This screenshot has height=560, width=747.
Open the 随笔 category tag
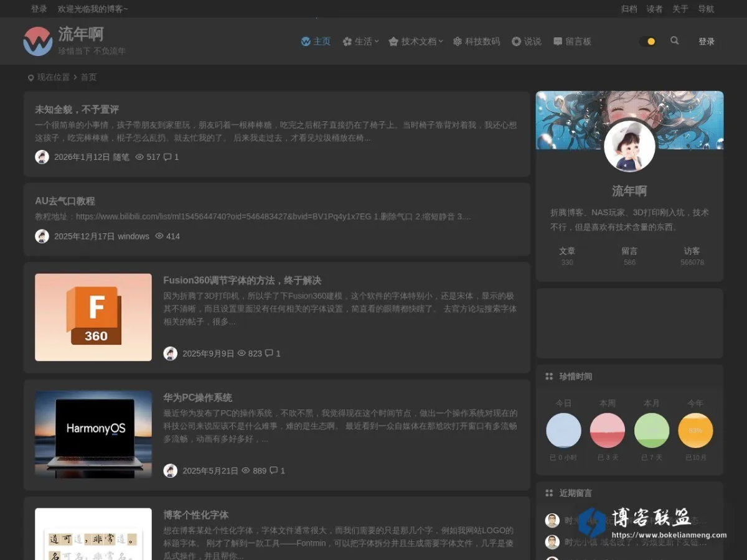pyautogui.click(x=121, y=157)
